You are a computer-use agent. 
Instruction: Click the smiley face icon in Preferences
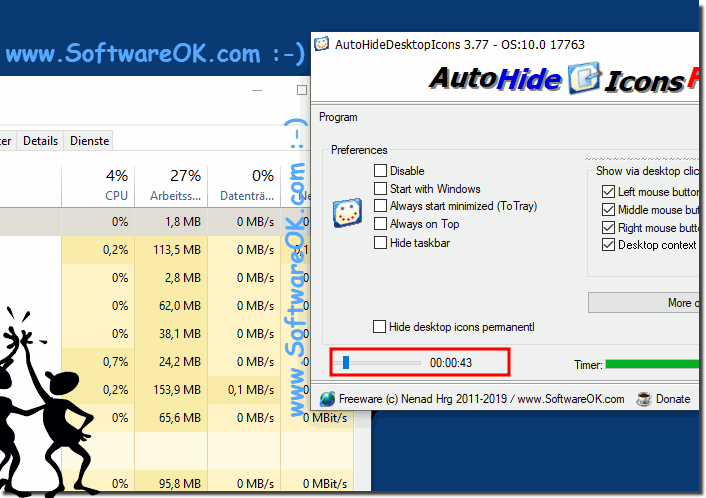347,213
